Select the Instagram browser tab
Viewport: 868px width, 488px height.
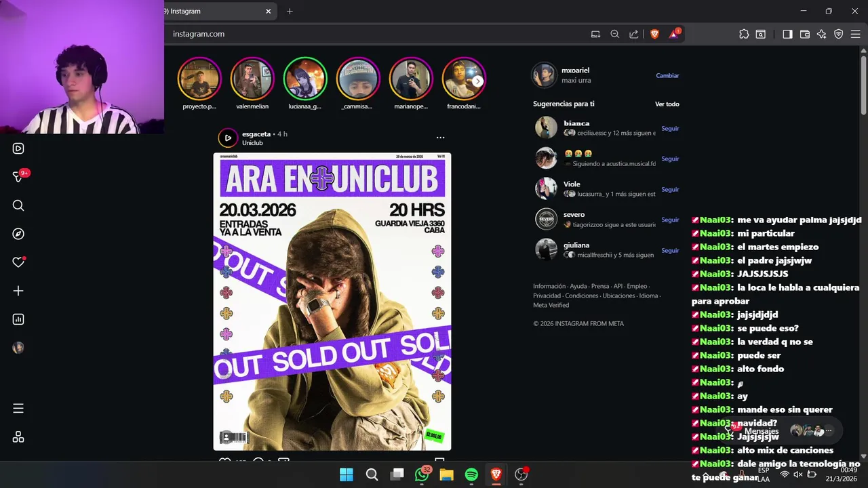point(217,12)
